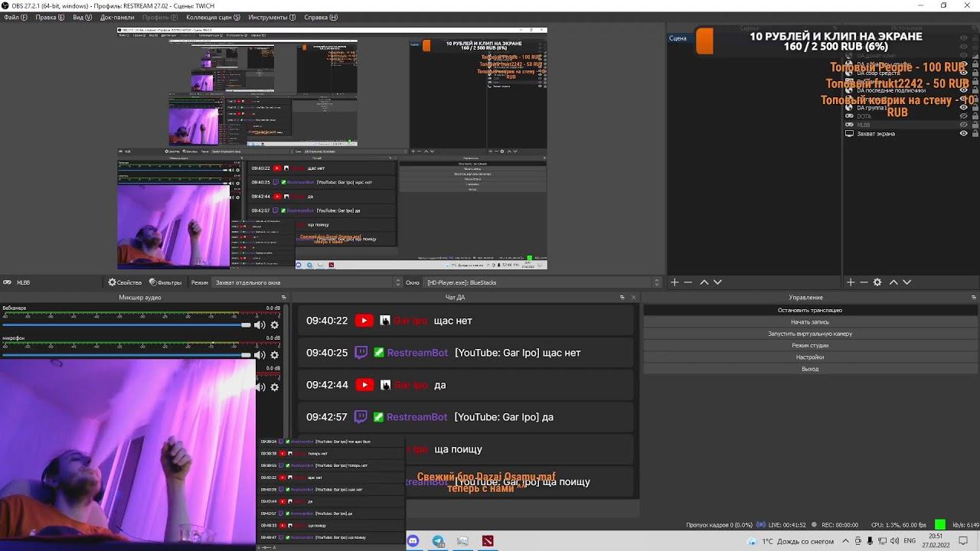This screenshot has width=980, height=551.
Task: Open the Док-панели menu
Action: pos(117,17)
